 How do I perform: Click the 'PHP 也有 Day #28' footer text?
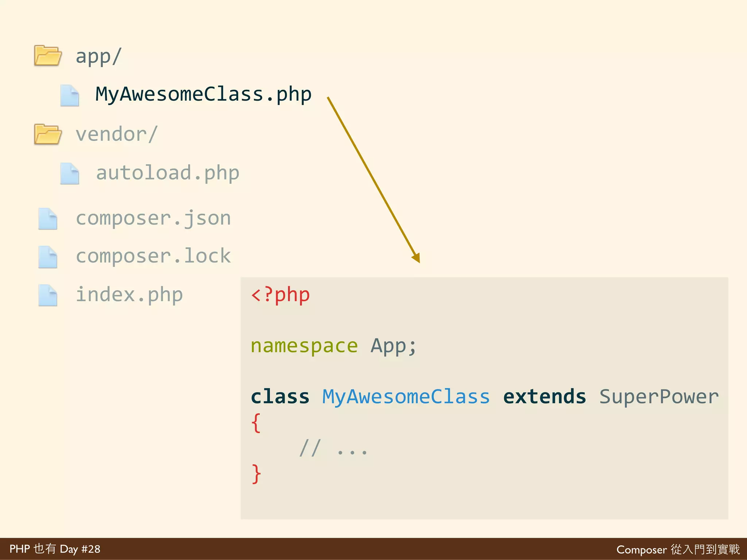pyautogui.click(x=55, y=549)
